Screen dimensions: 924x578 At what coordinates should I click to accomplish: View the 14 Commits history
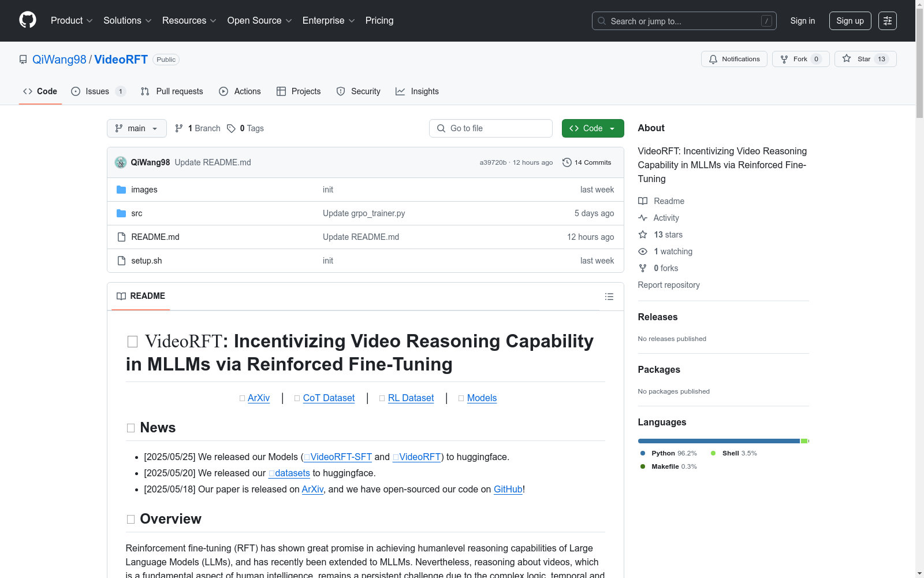[x=587, y=162]
